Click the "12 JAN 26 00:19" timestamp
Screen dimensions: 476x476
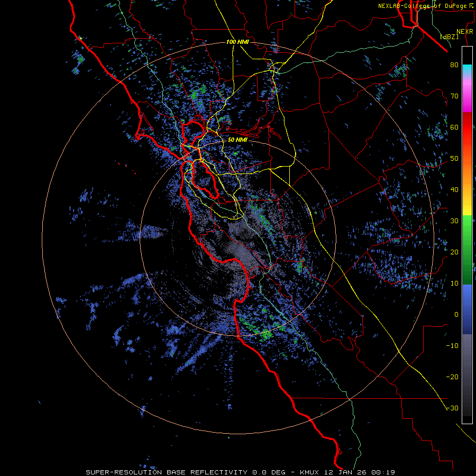360,472
